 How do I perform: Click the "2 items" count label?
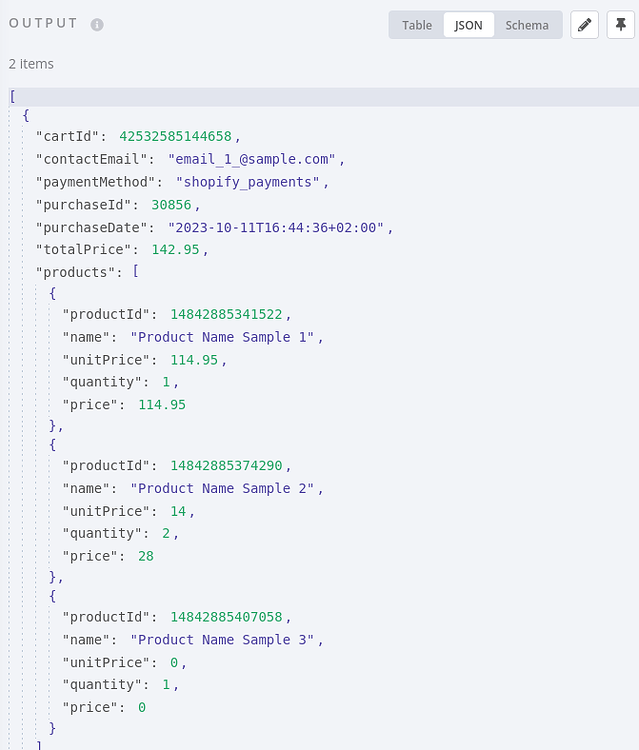pos(31,64)
